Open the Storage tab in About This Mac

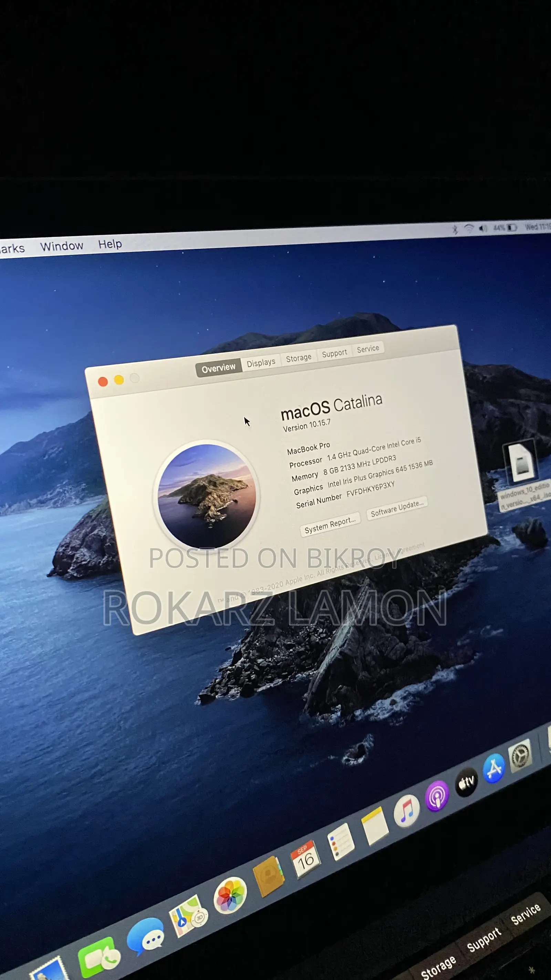tap(299, 358)
